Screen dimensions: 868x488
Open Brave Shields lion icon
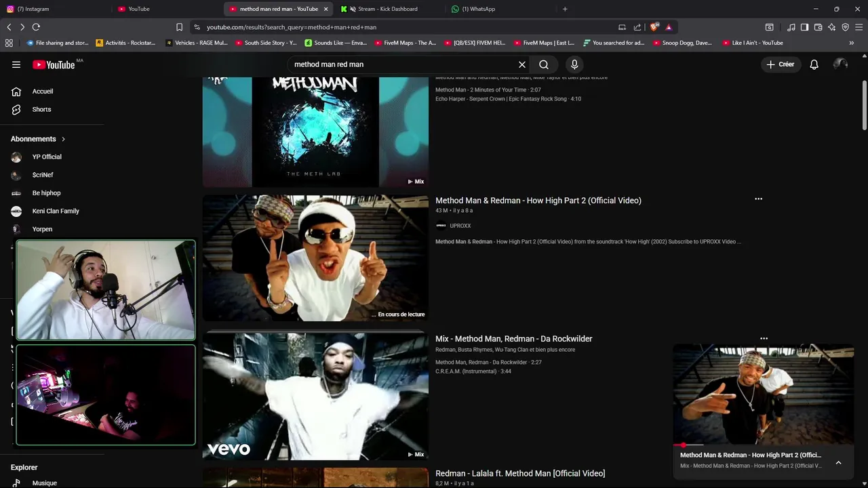click(x=654, y=27)
